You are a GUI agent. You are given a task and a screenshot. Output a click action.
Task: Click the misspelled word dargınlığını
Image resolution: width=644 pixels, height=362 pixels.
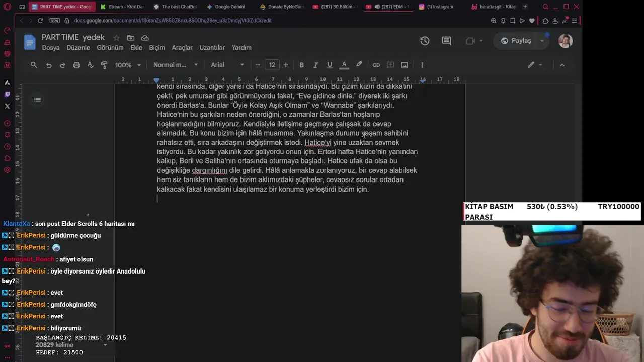point(209,170)
